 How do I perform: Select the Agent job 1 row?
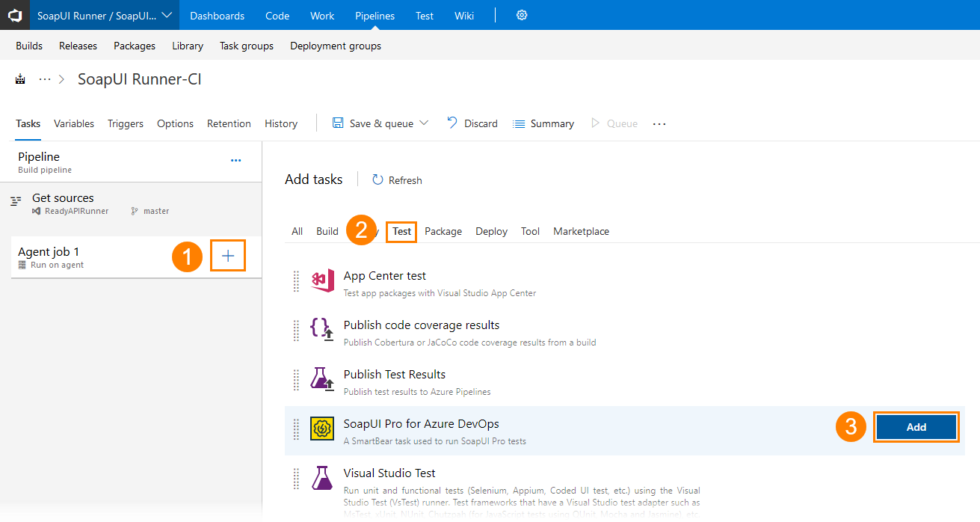136,257
